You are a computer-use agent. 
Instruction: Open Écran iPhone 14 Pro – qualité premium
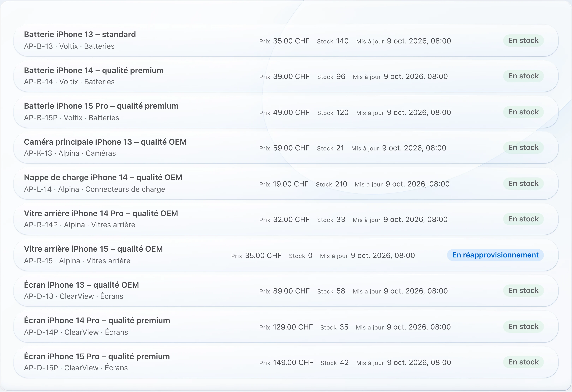[286, 326]
